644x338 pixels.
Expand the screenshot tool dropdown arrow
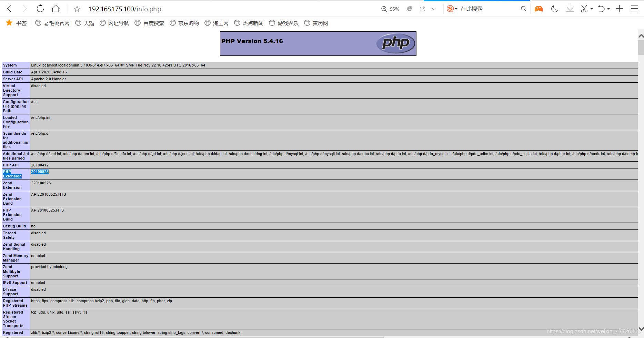point(592,9)
